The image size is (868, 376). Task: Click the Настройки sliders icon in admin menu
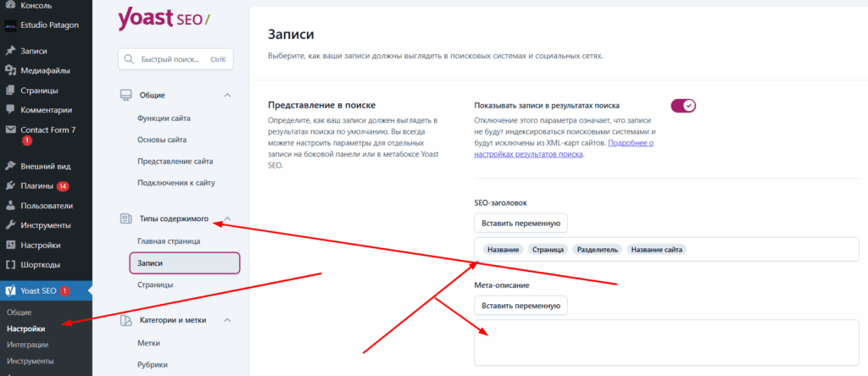9,245
